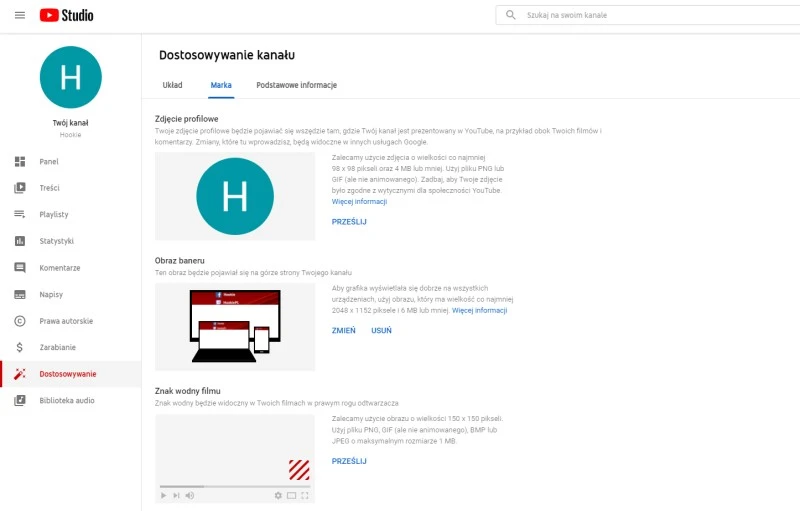800x511 pixels.
Task: Click the profile picture preview thumbnail
Action: (235, 196)
